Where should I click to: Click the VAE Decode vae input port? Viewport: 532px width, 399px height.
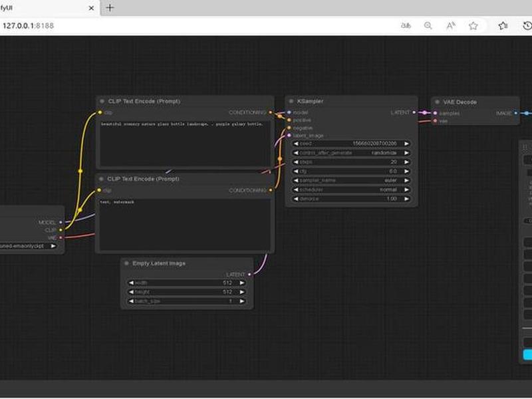[436, 121]
